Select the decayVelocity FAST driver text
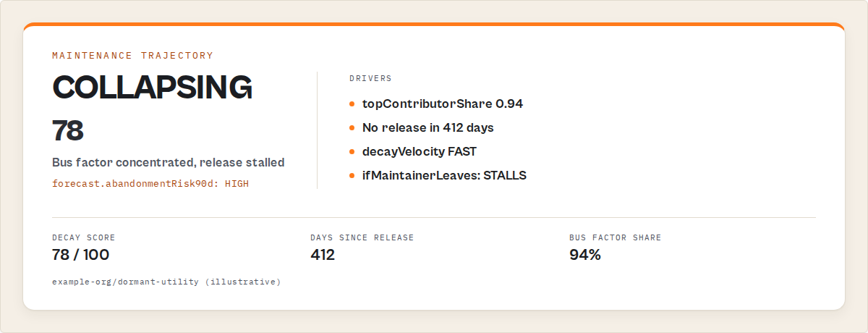Viewport: 868px width, 333px height. tap(420, 151)
